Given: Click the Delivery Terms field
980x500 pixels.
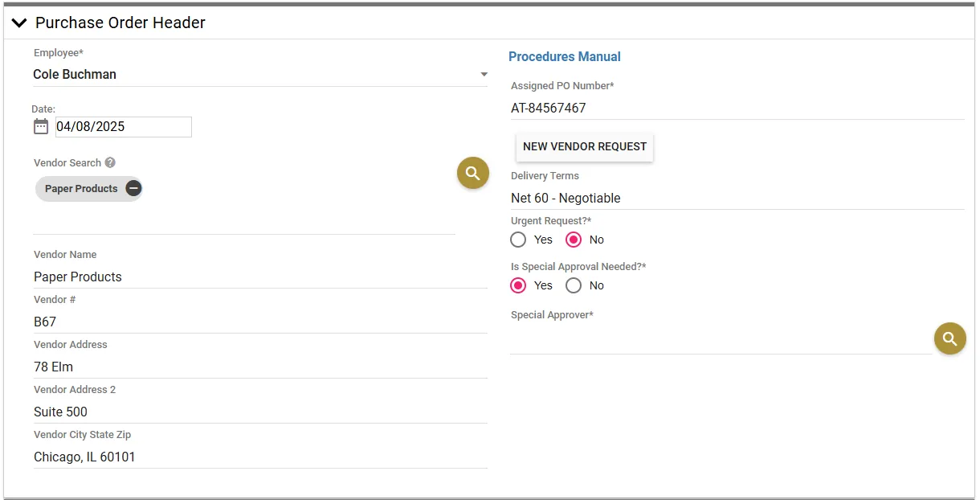Looking at the screenshot, I should (737, 198).
